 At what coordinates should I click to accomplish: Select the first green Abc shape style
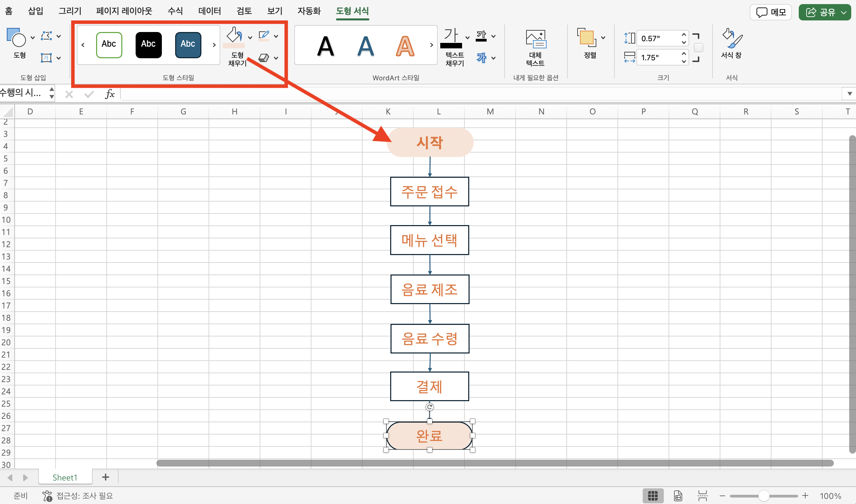point(109,43)
